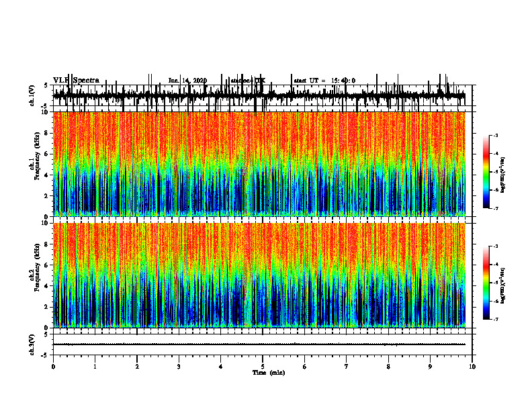Click the 'ch.1(V)' axis label at top
The height and width of the screenshot is (411, 532).
pos(32,95)
